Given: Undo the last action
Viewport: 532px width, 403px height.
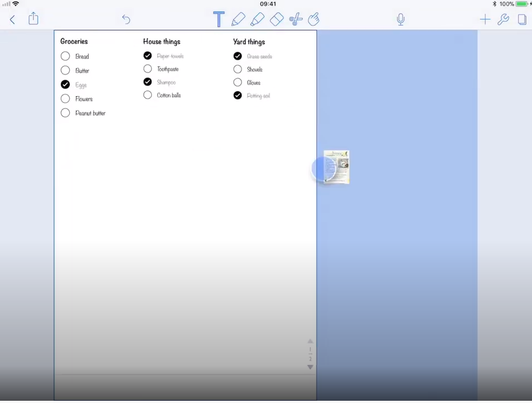Looking at the screenshot, I should [x=126, y=20].
